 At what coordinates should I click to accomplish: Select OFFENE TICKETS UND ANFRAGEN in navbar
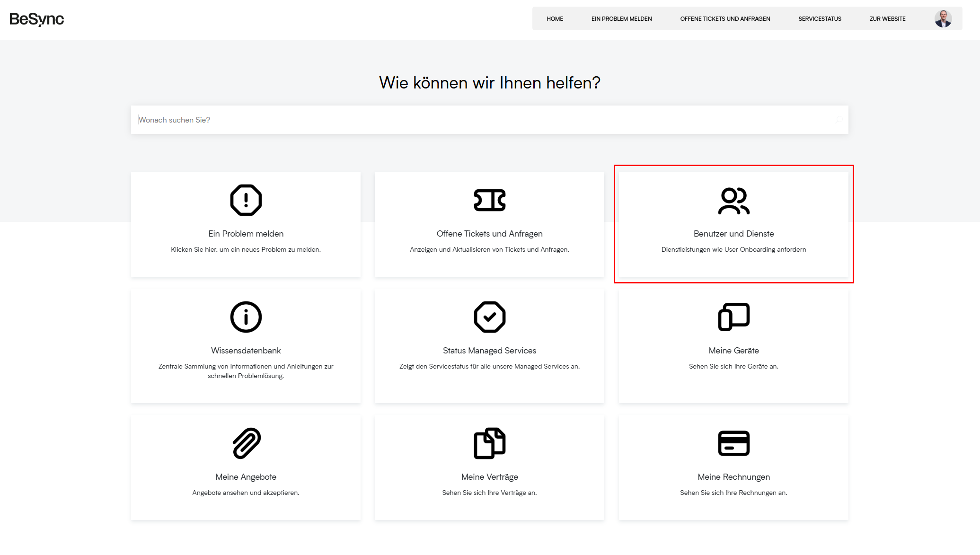[x=725, y=19]
